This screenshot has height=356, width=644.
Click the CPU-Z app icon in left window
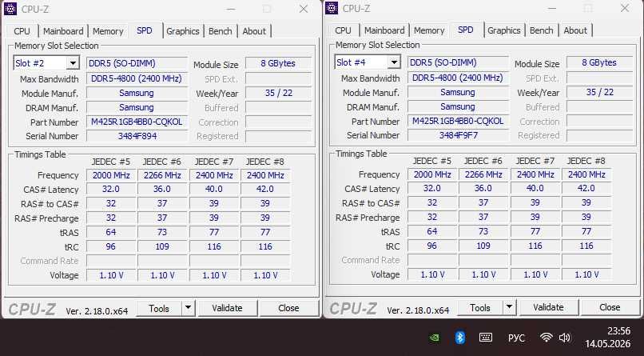10,9
